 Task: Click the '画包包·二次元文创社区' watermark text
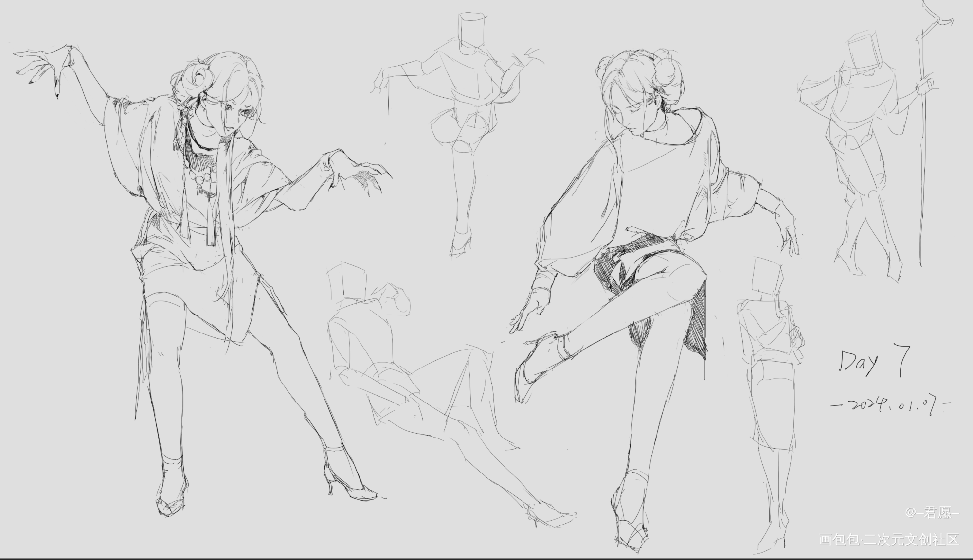[889, 540]
